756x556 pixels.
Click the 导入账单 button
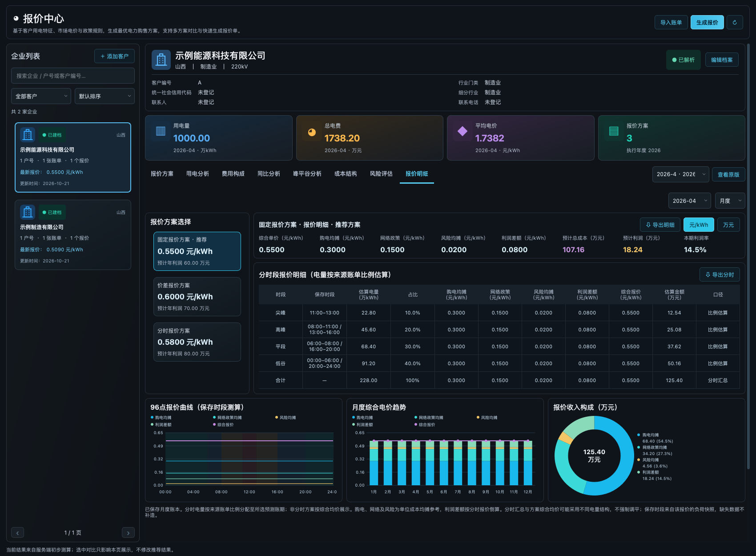[x=671, y=22]
